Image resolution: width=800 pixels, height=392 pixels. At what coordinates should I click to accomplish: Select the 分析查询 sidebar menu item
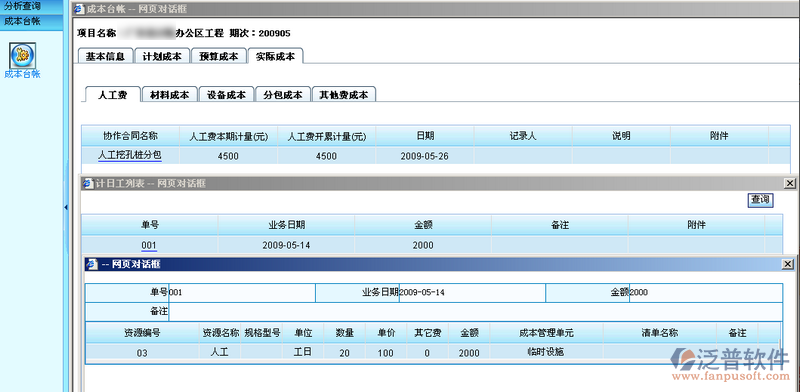[x=22, y=7]
